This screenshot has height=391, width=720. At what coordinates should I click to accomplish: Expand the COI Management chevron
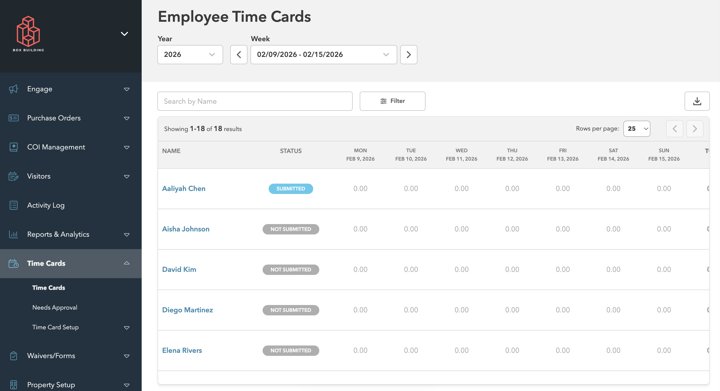coord(127,148)
